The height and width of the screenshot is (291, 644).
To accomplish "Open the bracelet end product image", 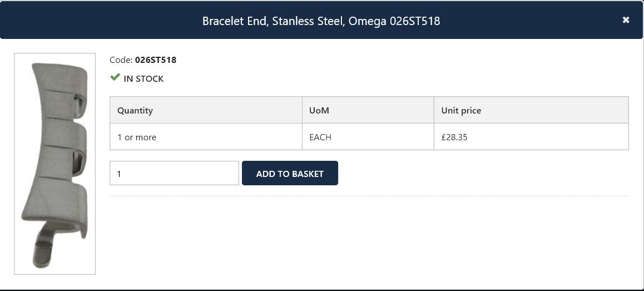I will click(55, 164).
